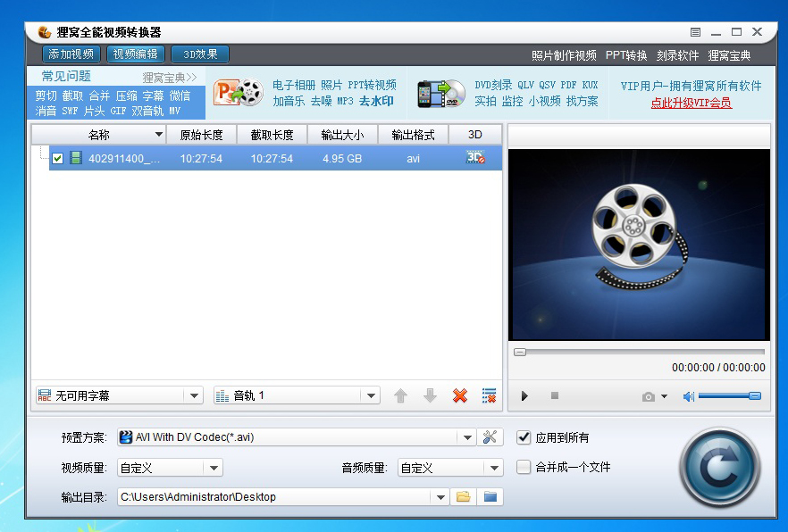Click the 输出大小 column header
The width and height of the screenshot is (788, 532).
342,135
